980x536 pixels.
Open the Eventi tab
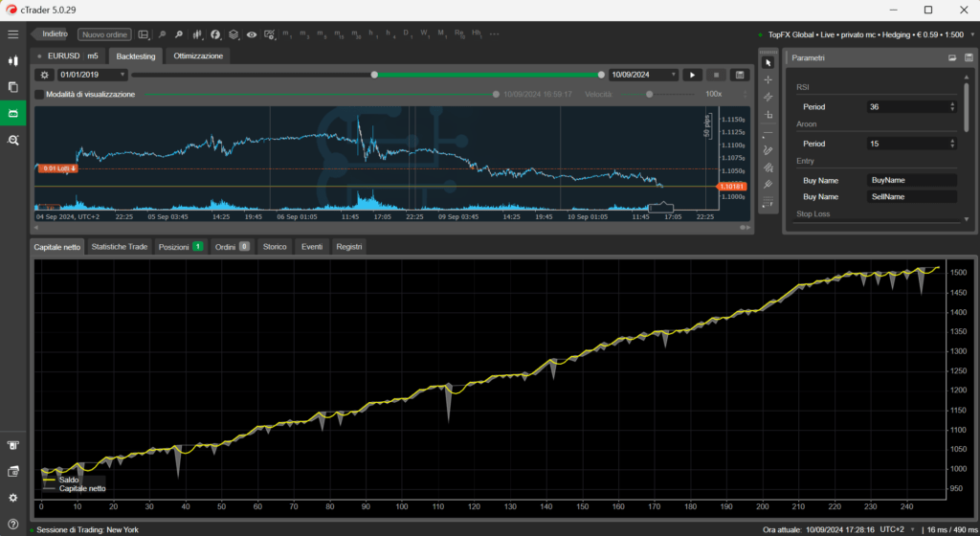coord(312,247)
